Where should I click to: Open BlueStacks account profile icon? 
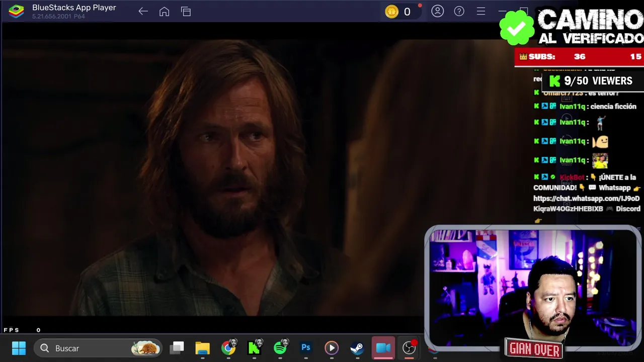(437, 11)
